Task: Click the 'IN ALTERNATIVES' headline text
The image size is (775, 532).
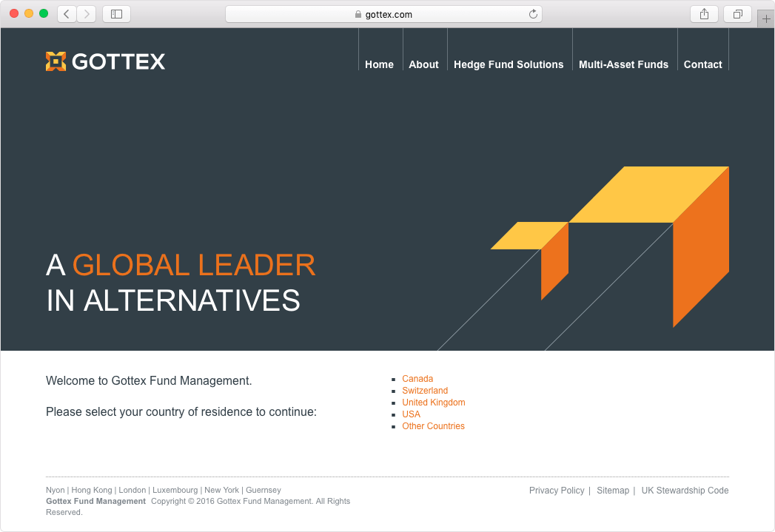Action: point(173,301)
